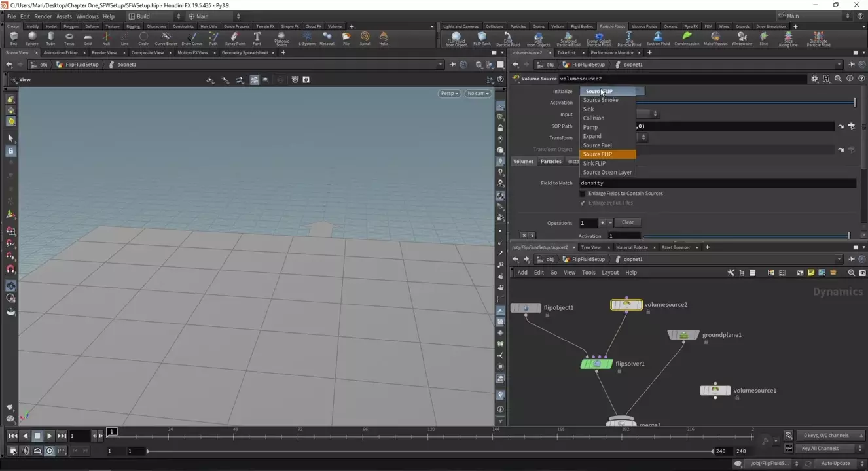
Task: Toggle the Enlarge by Full Tiles checkbox
Action: click(x=583, y=203)
